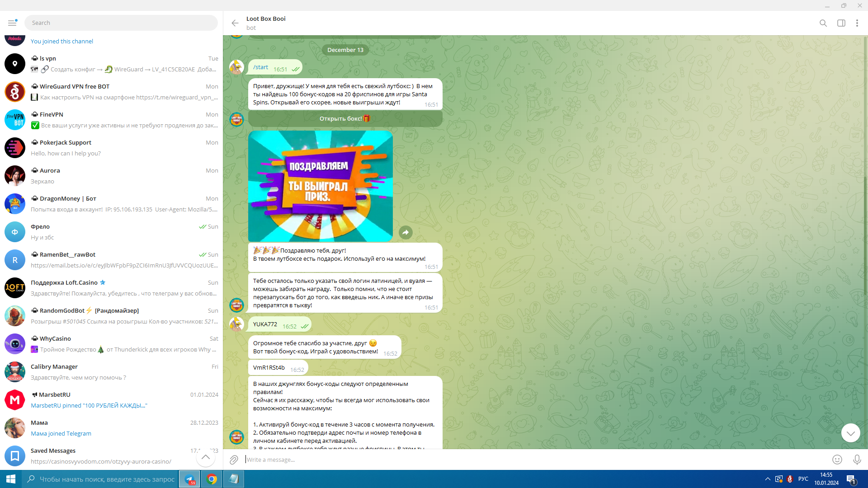
Task: Click the Открыть бокс! bot button
Action: pos(345,119)
